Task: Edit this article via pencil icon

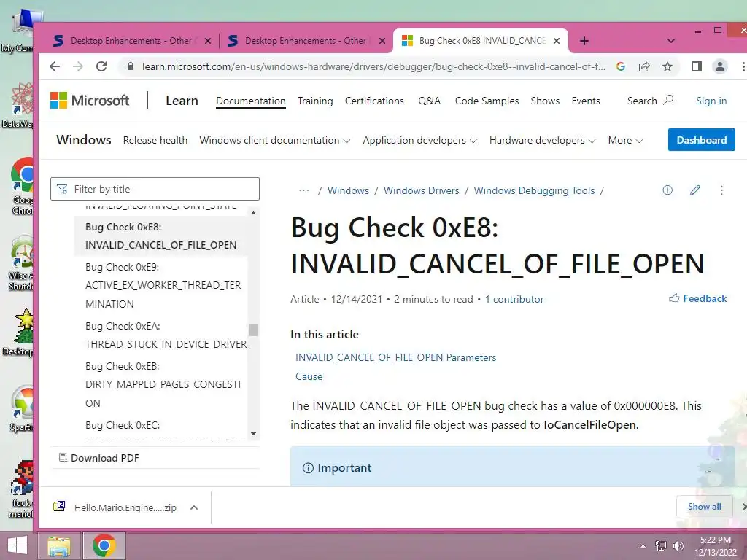Action: (x=695, y=190)
